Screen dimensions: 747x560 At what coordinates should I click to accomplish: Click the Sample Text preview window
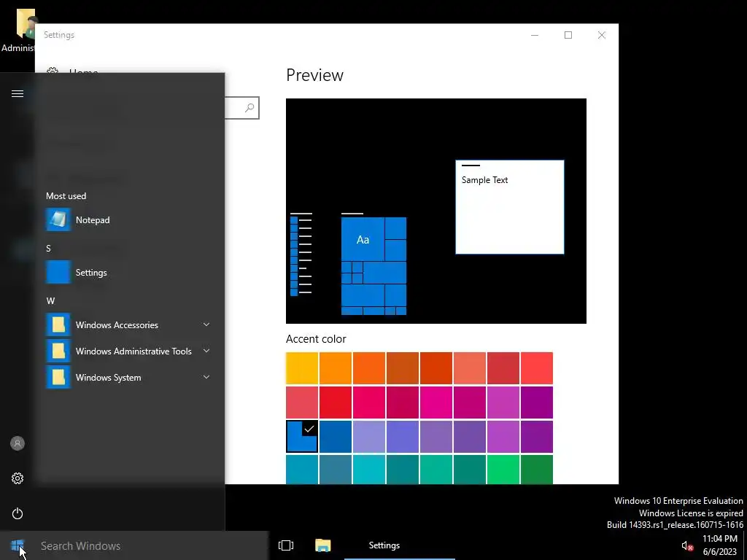pyautogui.click(x=510, y=207)
